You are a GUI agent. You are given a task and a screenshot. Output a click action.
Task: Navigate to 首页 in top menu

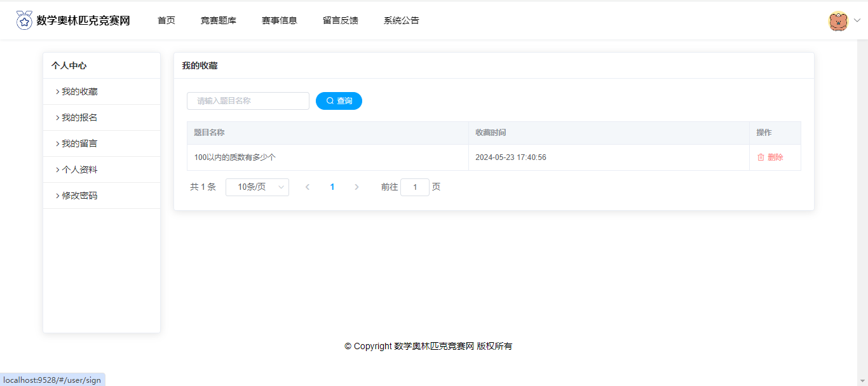pos(166,20)
